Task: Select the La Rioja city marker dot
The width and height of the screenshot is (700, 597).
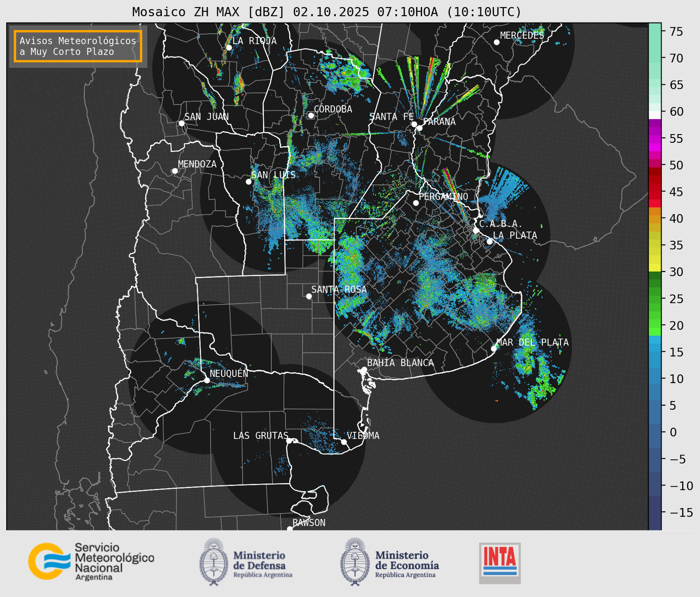Action: (x=229, y=47)
